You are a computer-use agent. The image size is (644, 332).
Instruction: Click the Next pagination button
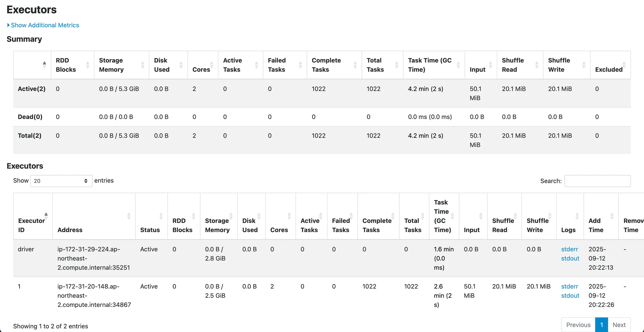(619, 325)
